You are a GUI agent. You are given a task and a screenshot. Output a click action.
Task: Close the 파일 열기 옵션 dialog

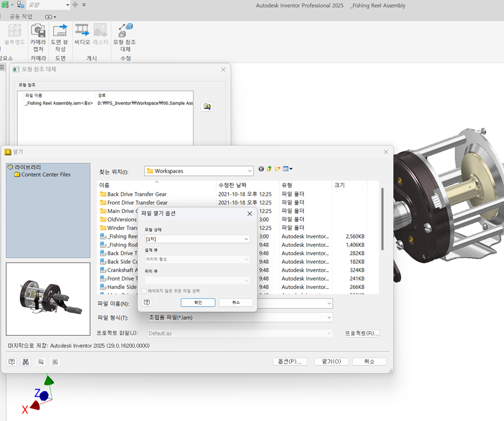click(x=250, y=214)
